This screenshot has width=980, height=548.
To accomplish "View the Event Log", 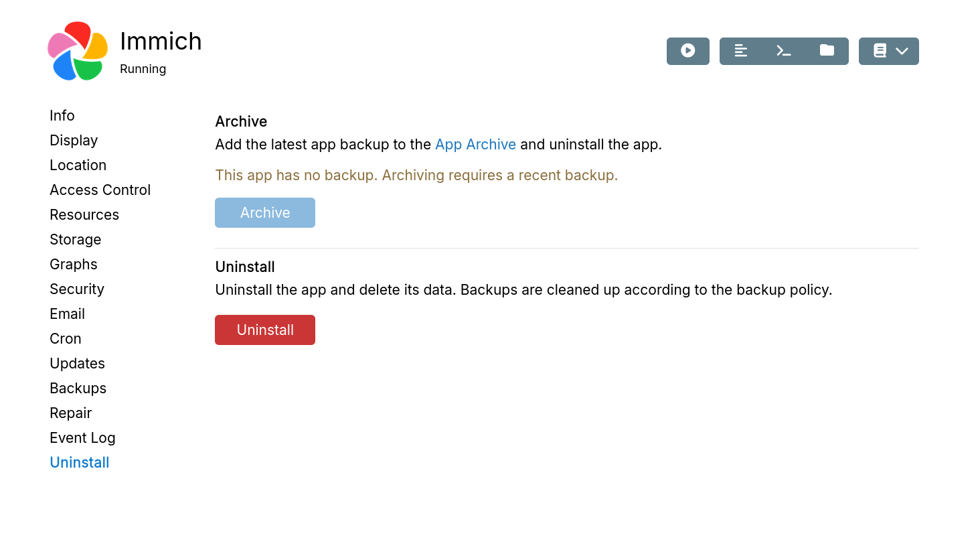I will (x=82, y=437).
